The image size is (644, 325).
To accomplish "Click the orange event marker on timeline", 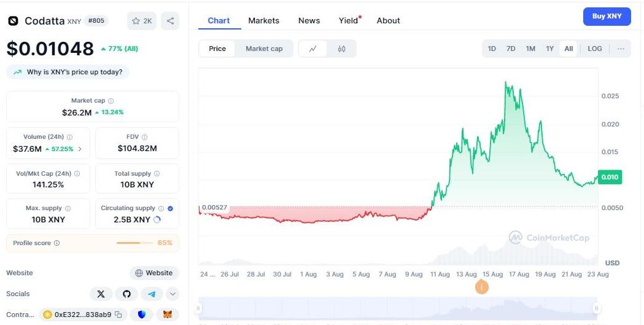I will click(482, 287).
